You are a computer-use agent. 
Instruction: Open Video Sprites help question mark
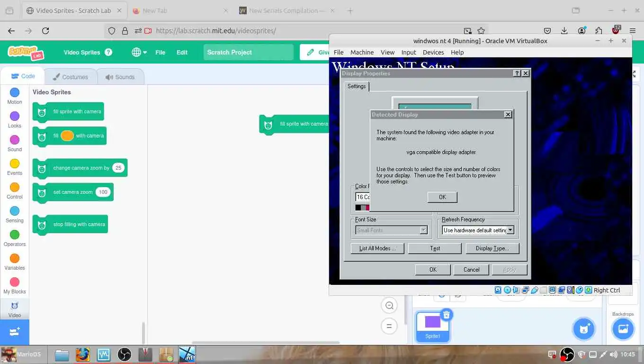[108, 52]
